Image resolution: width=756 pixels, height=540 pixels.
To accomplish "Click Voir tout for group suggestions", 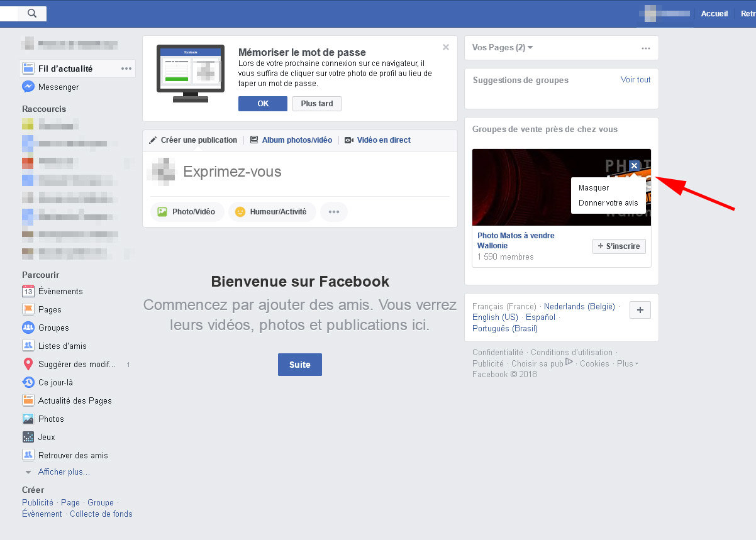I will [x=636, y=80].
